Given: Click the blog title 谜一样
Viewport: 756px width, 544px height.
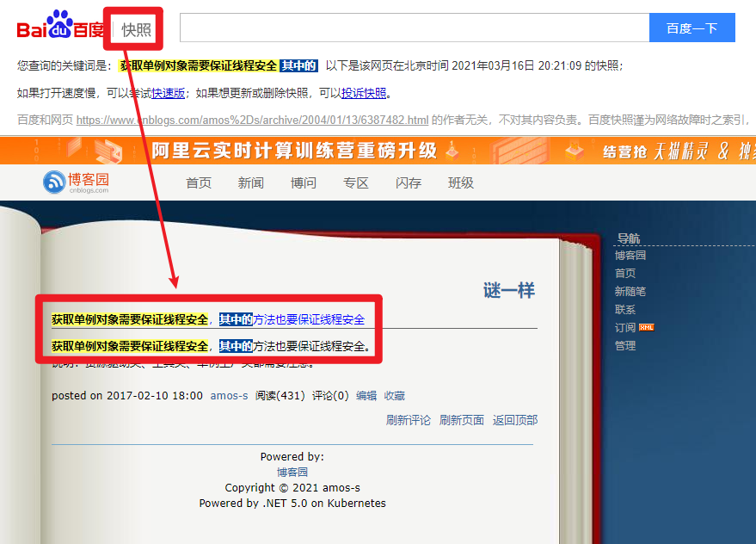Looking at the screenshot, I should tap(509, 291).
